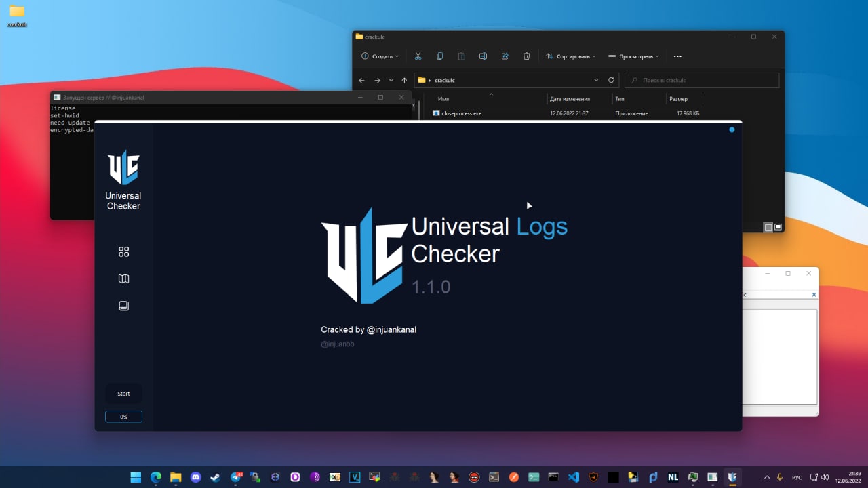The width and height of the screenshot is (868, 488).
Task: Open the crackulc desktop folder
Action: (17, 16)
